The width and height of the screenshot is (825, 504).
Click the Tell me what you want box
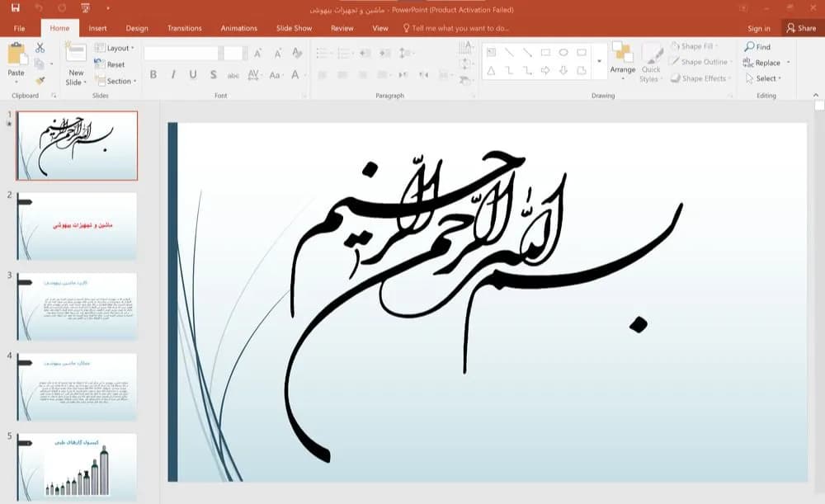pos(455,28)
